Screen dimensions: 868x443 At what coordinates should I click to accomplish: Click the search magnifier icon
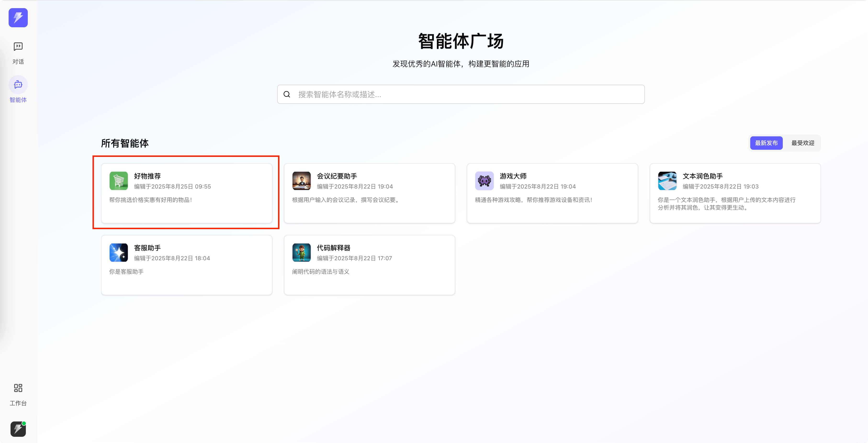point(287,94)
